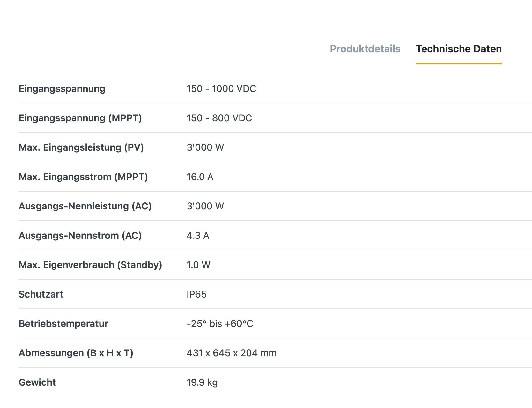
Task: Click the Ausgangs-Nennstrom (AC) label
Action: [x=80, y=236]
